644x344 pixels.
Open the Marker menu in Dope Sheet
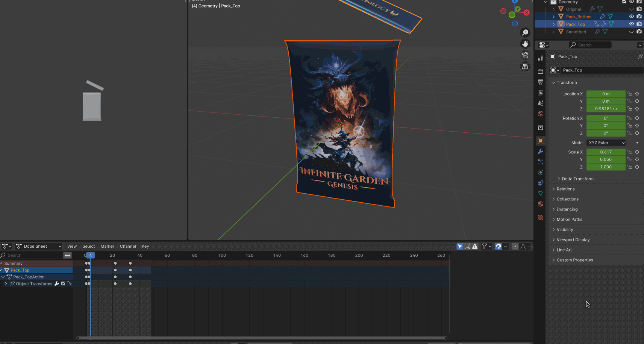point(107,247)
